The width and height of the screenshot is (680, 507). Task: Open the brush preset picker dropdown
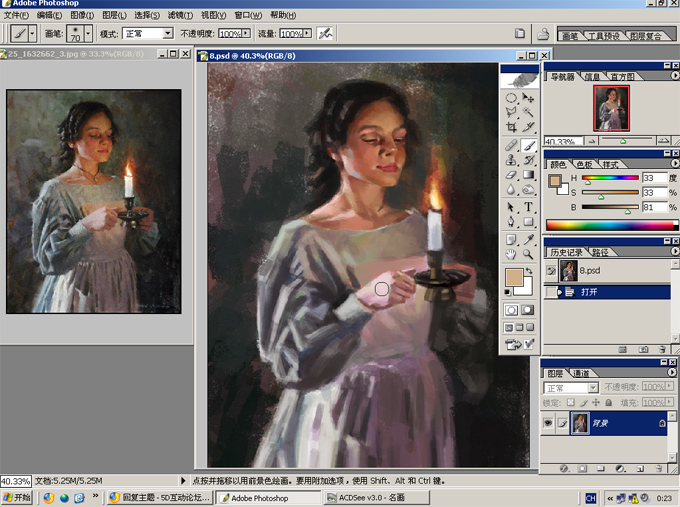88,33
